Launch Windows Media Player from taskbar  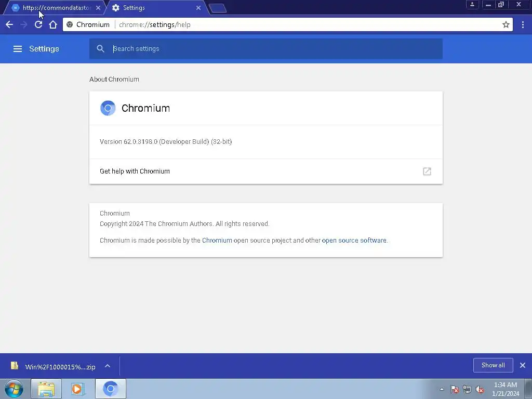click(78, 389)
